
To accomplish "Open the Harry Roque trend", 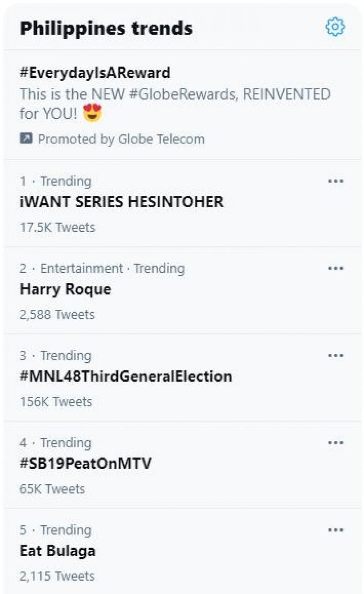I will click(66, 289).
